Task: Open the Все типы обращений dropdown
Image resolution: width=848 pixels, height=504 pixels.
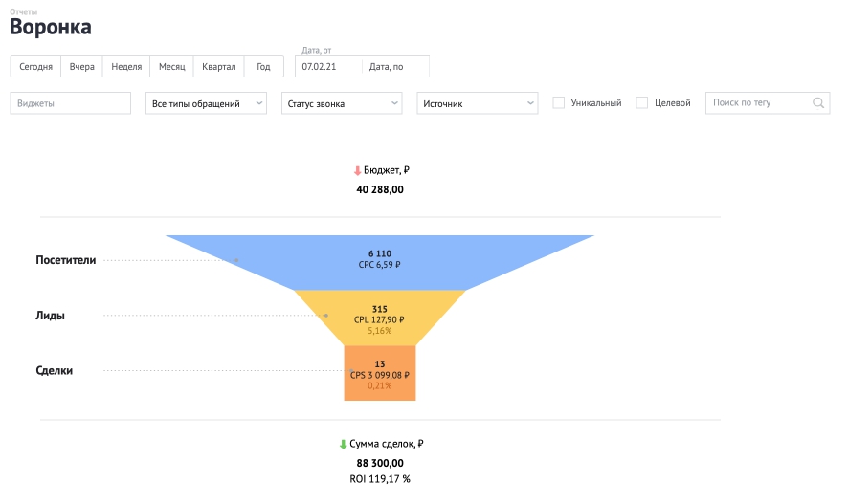Action: click(206, 103)
